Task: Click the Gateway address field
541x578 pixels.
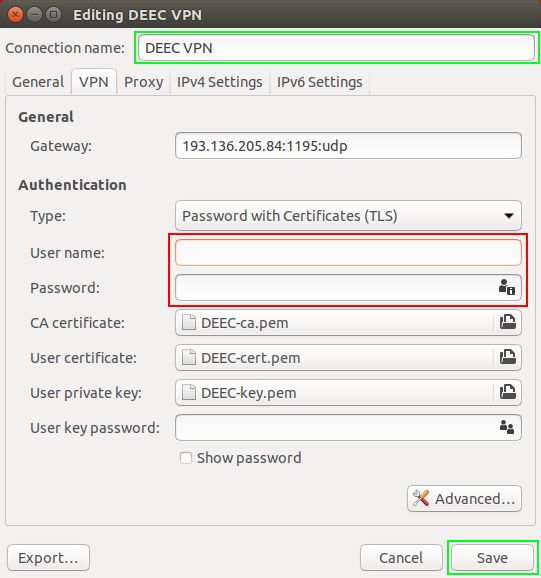Action: pyautogui.click(x=348, y=146)
